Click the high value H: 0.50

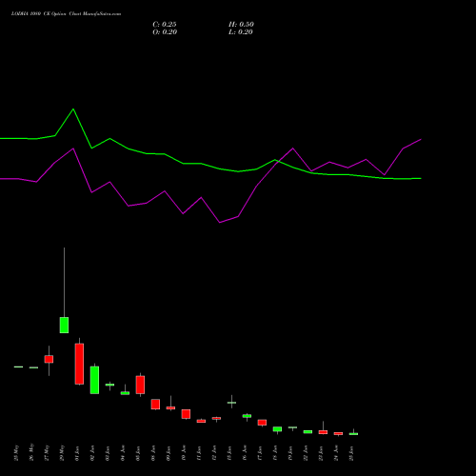(x=241, y=25)
